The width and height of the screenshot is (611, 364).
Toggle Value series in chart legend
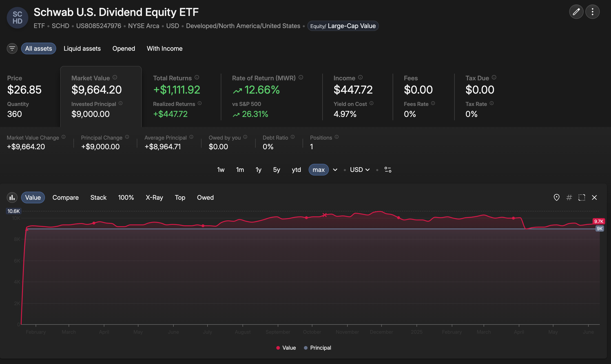tap(286, 348)
